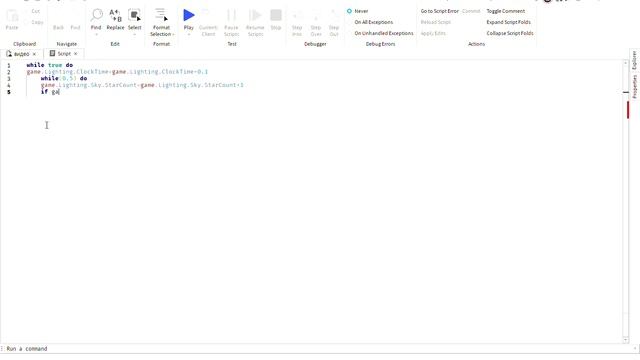
Task: Click line number 3 in gutter
Action: pos(9,78)
